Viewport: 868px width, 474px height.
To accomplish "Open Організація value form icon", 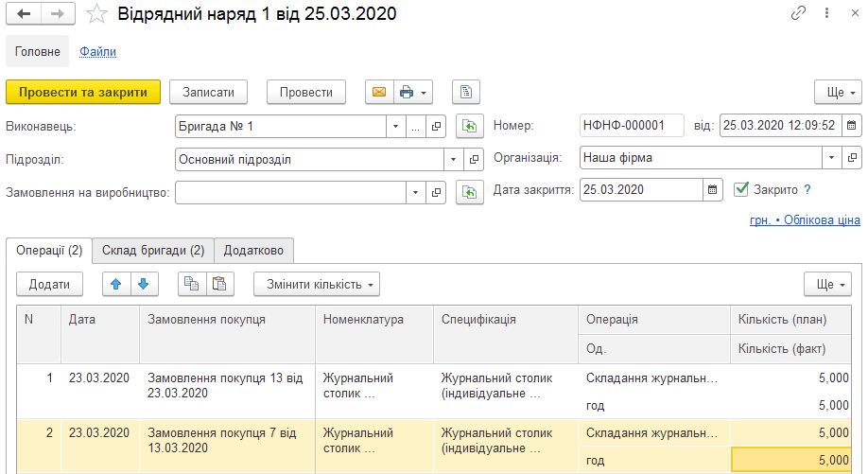I will point(852,158).
